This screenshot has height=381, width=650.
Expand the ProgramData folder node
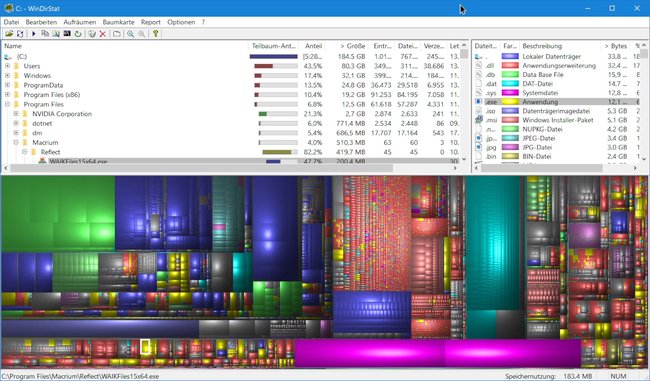7,85
